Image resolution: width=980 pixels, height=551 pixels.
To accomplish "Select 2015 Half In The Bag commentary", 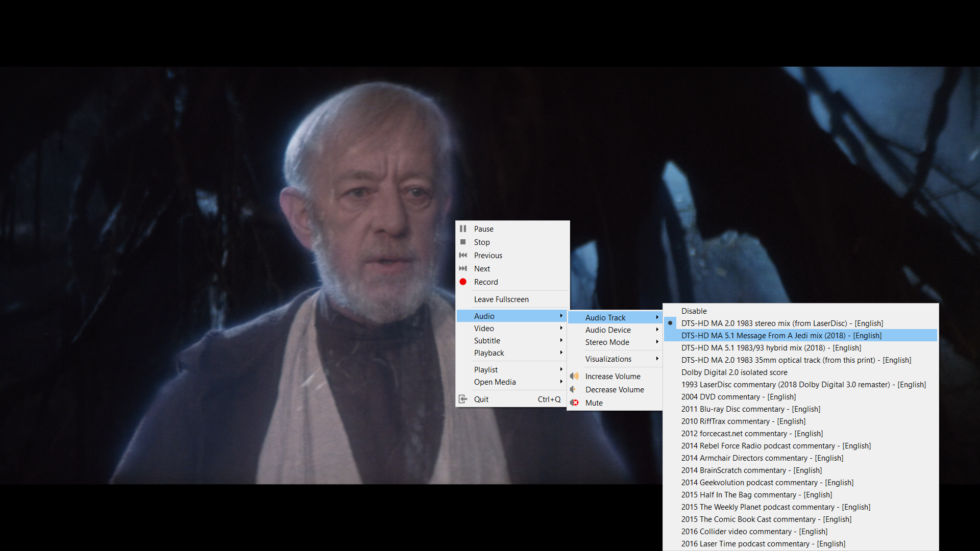I will point(800,494).
